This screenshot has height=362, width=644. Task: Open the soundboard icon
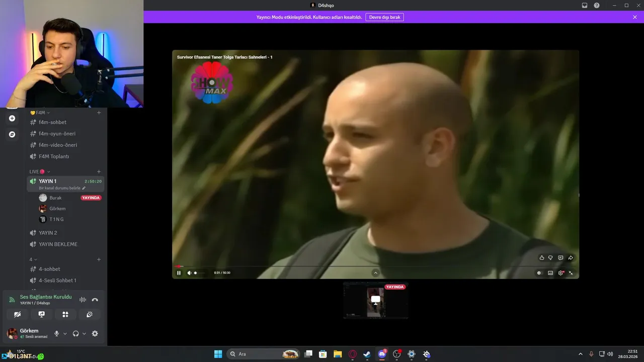click(x=90, y=314)
